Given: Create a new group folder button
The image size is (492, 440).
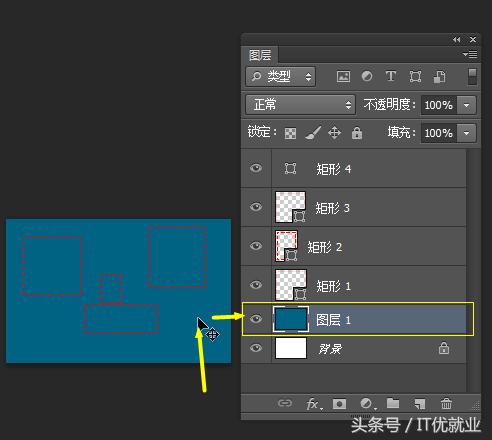Looking at the screenshot, I should (393, 403).
